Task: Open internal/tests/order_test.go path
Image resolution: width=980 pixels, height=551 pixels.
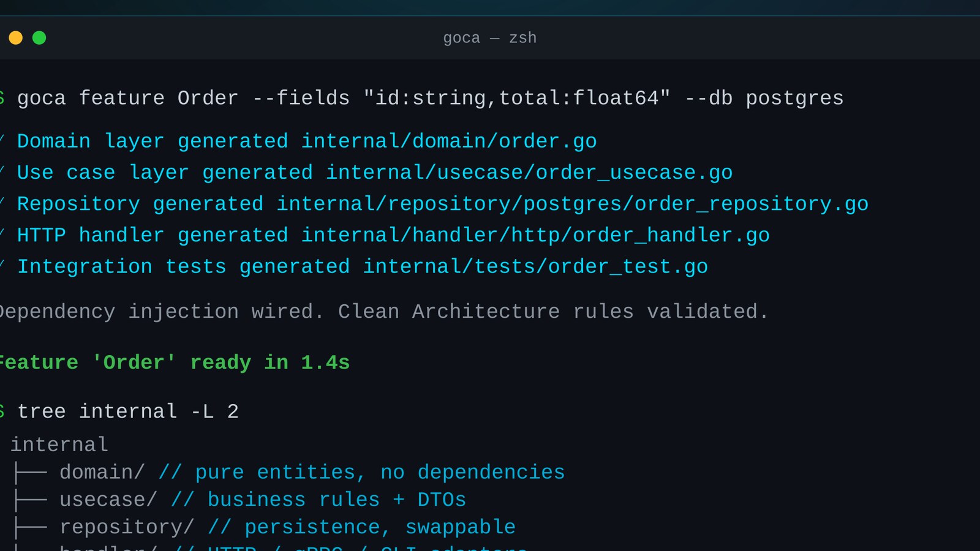Action: pyautogui.click(x=535, y=267)
